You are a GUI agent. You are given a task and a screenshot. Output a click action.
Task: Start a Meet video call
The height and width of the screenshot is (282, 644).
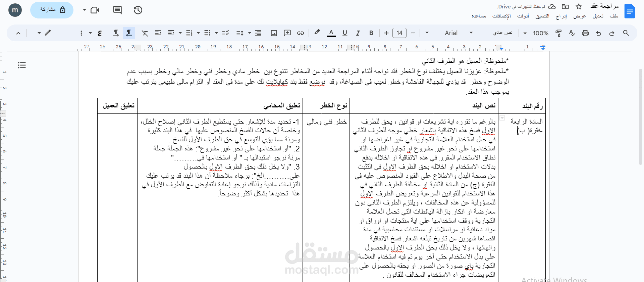click(x=95, y=10)
